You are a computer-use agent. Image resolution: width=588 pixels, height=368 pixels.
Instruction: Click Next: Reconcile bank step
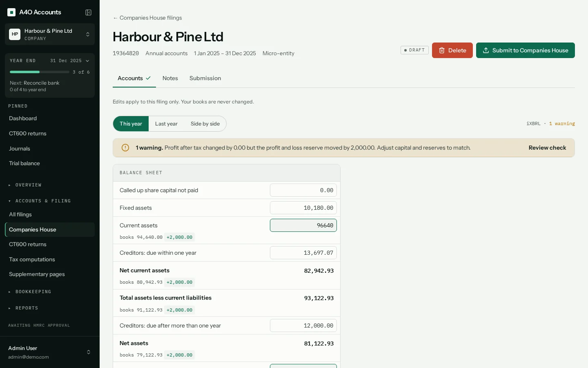click(35, 83)
